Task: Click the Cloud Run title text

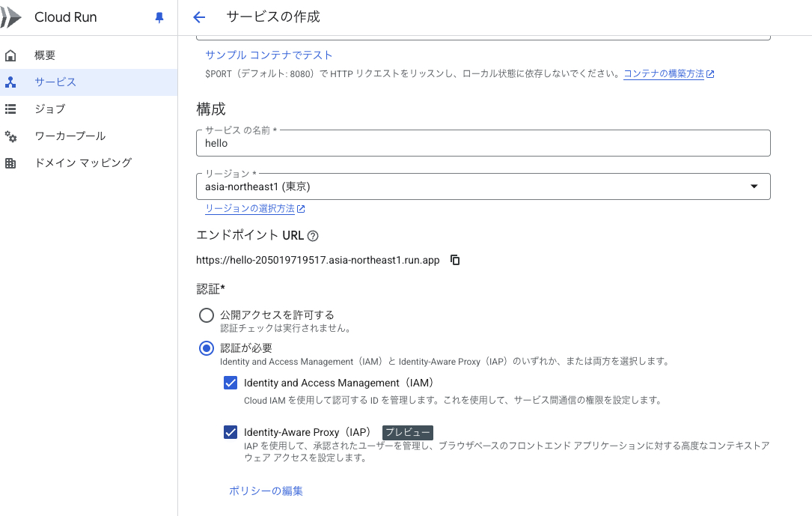Action: click(66, 17)
